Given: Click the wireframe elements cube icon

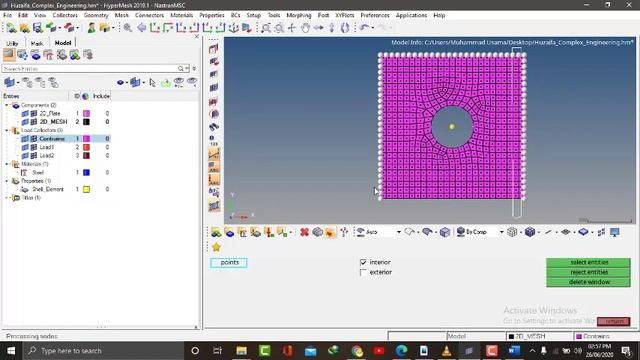Looking at the screenshot, I should [512, 232].
